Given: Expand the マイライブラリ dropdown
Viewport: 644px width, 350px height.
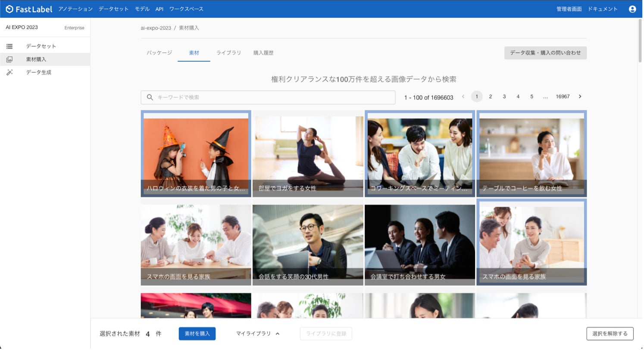Looking at the screenshot, I should [x=258, y=334].
